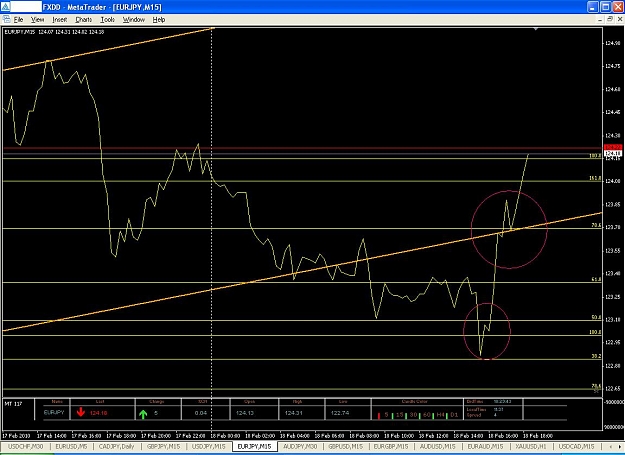Image resolution: width=625 pixels, height=455 pixels.
Task: Open the View menu
Action: click(x=37, y=20)
